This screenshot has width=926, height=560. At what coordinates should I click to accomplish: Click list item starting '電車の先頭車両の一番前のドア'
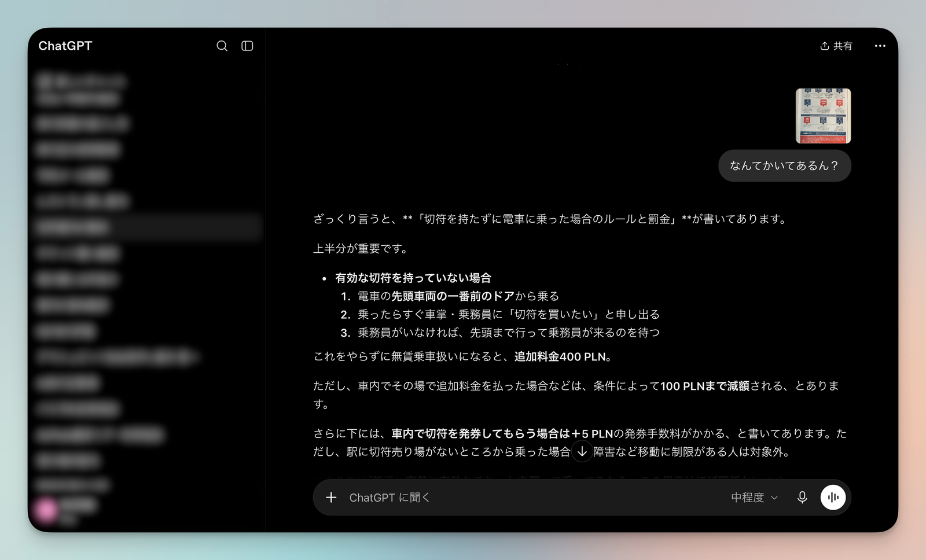pyautogui.click(x=458, y=296)
